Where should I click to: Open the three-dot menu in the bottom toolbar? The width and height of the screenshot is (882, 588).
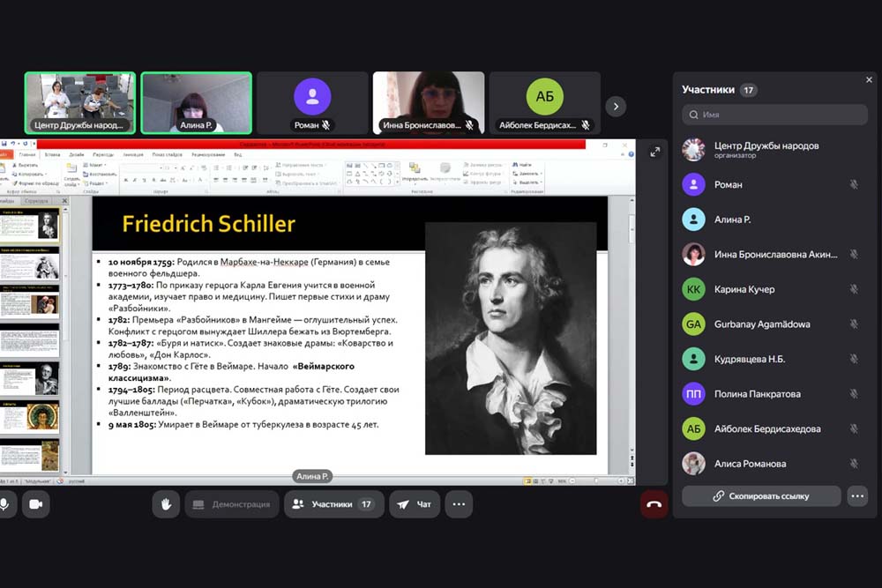click(459, 504)
